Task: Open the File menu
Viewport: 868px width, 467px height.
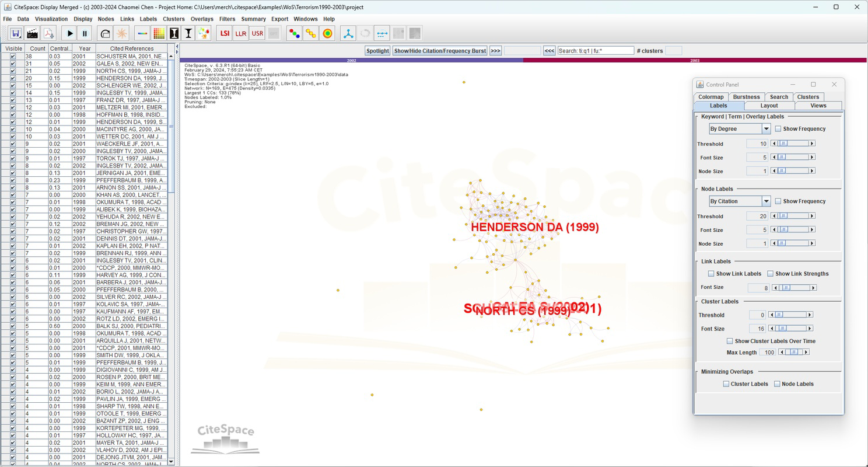Action: [8, 19]
